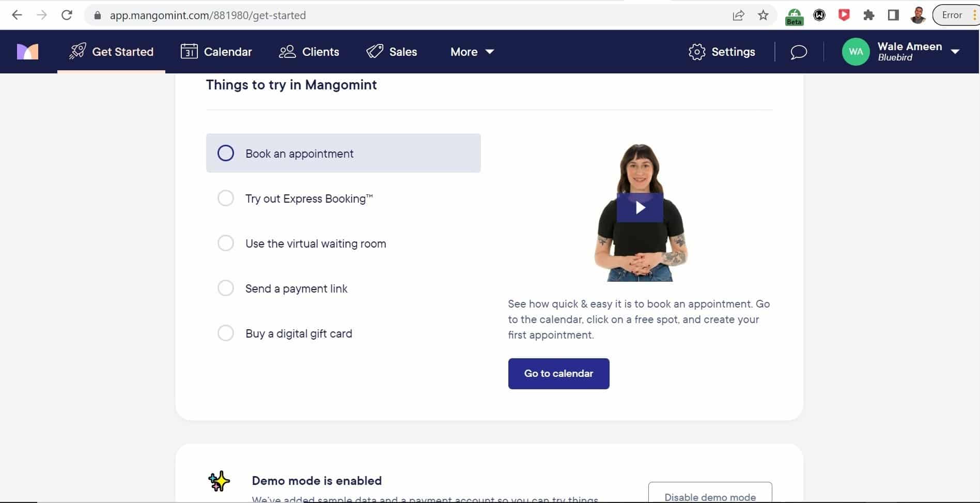Click the Go to calendar button
This screenshot has height=503, width=980.
point(558,373)
